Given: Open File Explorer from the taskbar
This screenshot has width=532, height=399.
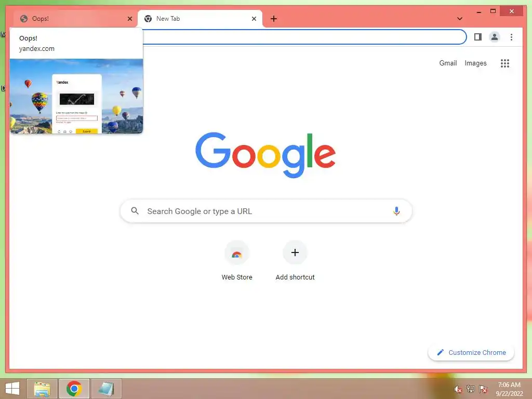Looking at the screenshot, I should coord(42,389).
